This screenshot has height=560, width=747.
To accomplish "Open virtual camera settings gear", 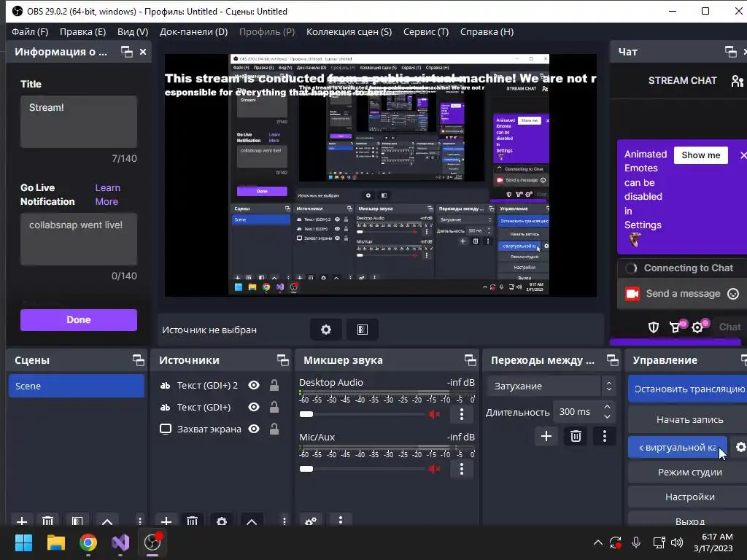I will point(740,447).
